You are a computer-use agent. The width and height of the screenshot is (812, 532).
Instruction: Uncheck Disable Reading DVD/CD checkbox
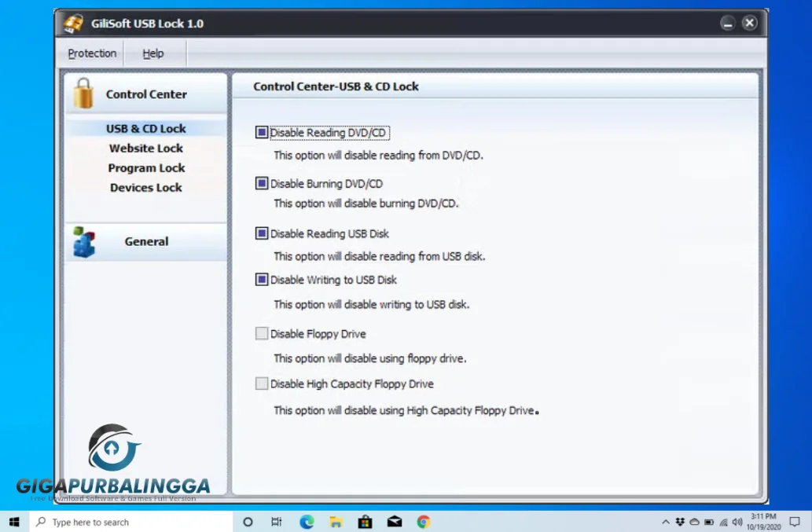[262, 133]
